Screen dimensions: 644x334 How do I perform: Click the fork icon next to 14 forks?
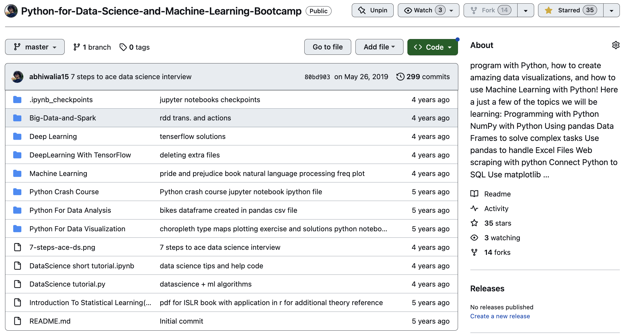[x=474, y=252]
